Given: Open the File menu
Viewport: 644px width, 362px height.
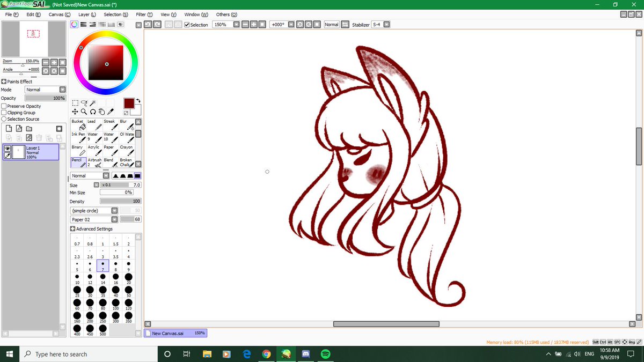Looking at the screenshot, I should [x=11, y=14].
